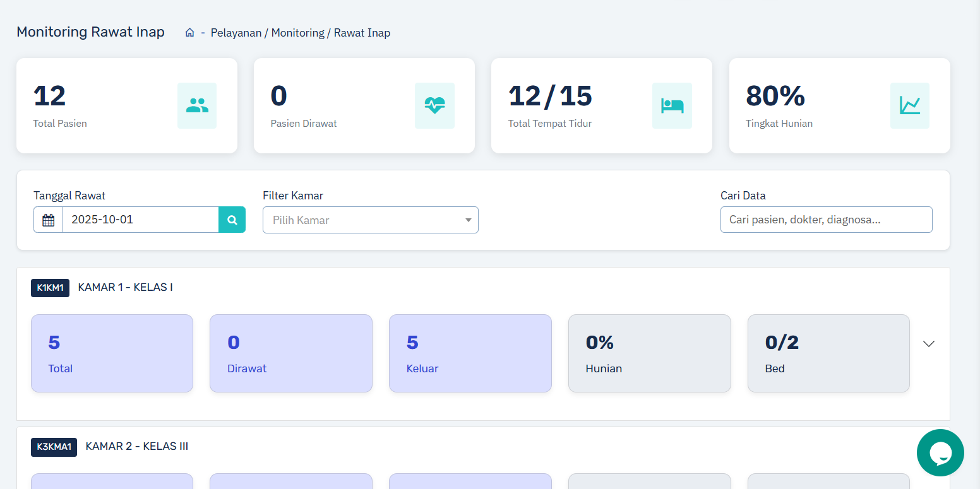
Task: Click the Pelayanan / Monitoring / Rawat Inap breadcrumb
Action: (300, 33)
